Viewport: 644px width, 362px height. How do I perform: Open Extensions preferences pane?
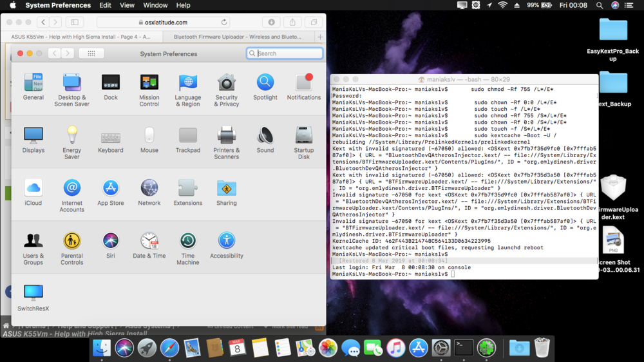pyautogui.click(x=187, y=193)
